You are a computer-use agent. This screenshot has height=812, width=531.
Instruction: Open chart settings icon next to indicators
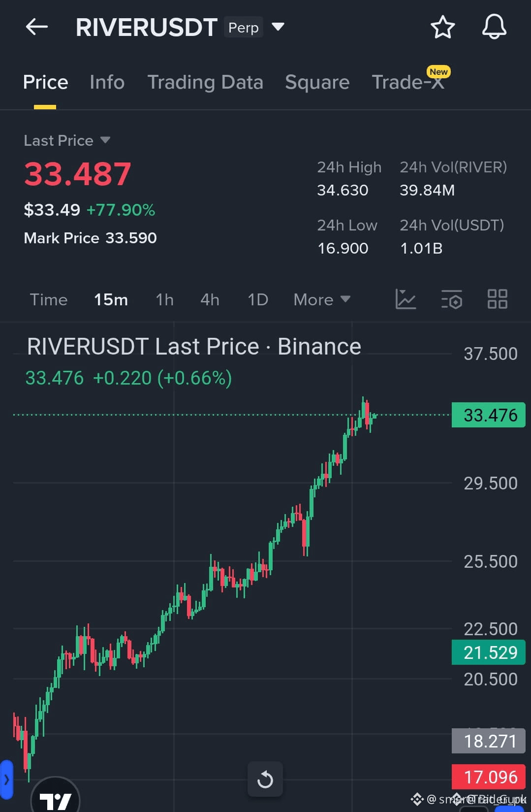tap(451, 299)
